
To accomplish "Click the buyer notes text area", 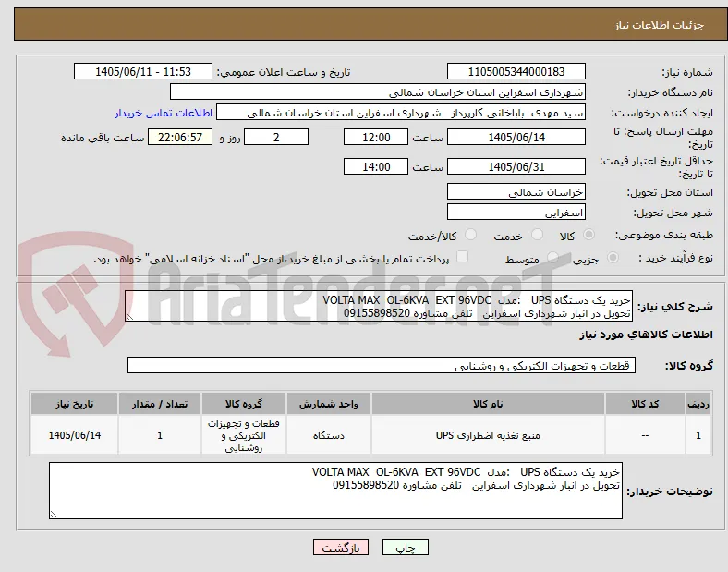I will coord(335,491).
